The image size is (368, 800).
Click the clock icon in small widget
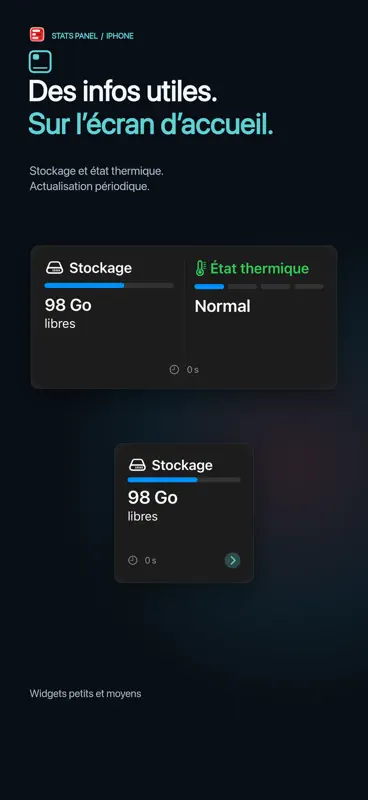pos(133,560)
